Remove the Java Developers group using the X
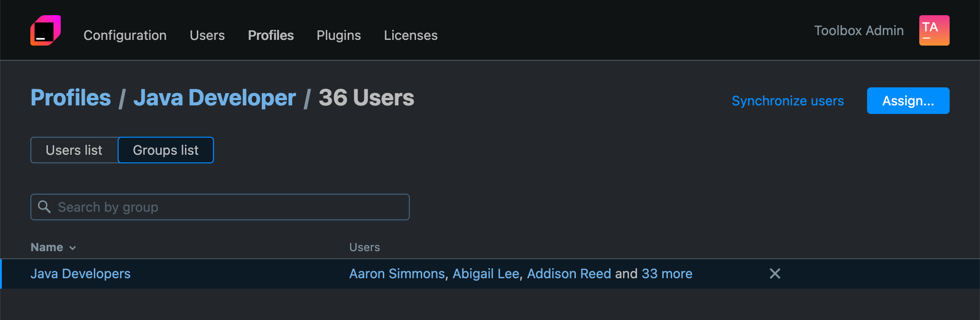980x320 pixels. (775, 273)
